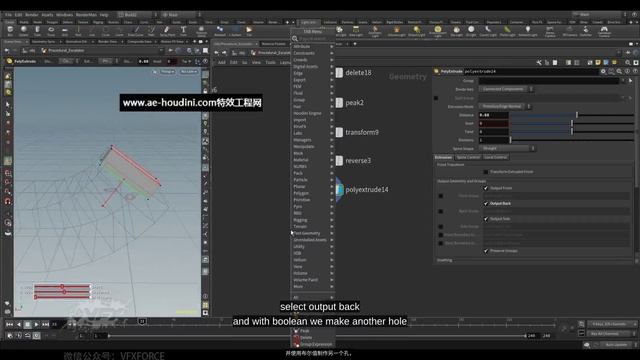Click the parameter pane search icon
This screenshot has width=640, height=360.
point(619,71)
